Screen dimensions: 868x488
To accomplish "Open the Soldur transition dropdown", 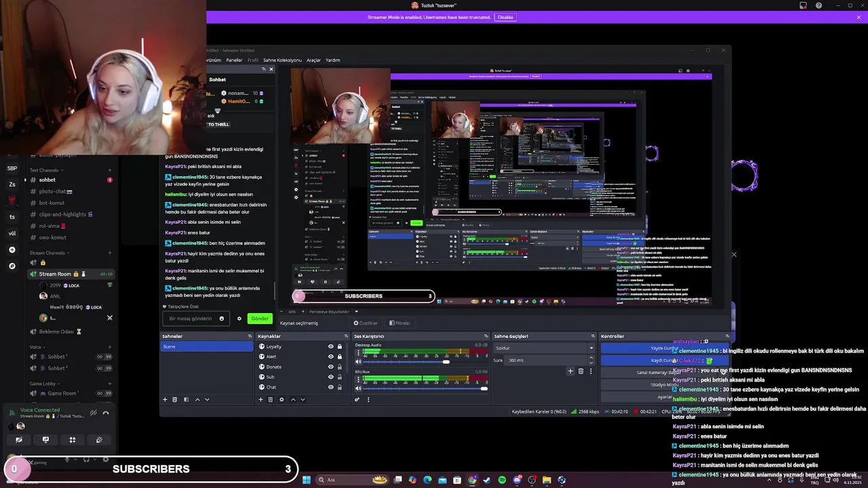I will 543,348.
